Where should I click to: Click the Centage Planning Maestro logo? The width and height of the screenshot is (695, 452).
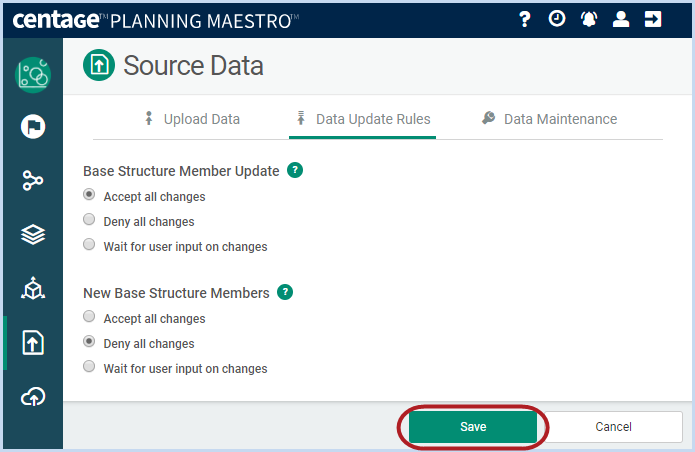pos(156,20)
